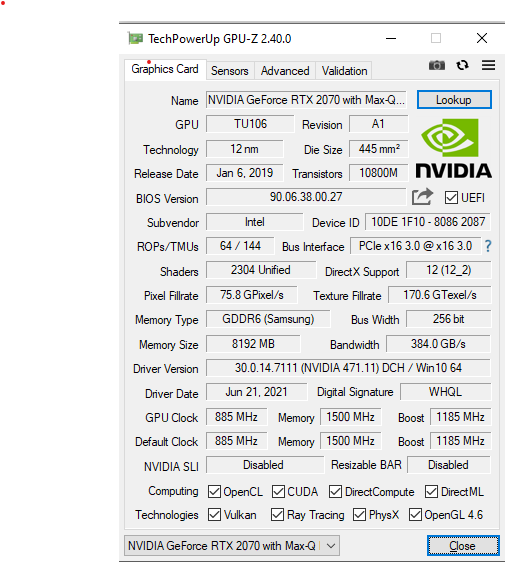Click the Bandwidth field 384.0 GB/s

click(x=438, y=344)
